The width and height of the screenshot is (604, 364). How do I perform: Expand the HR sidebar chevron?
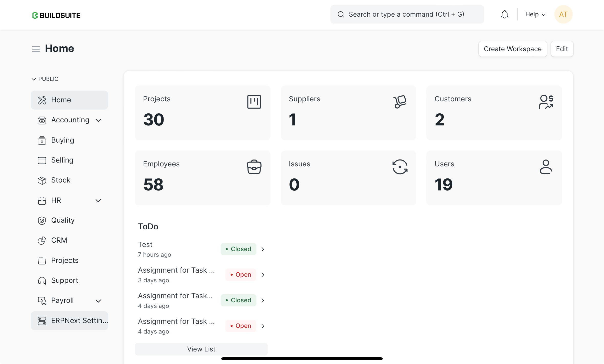[98, 200]
